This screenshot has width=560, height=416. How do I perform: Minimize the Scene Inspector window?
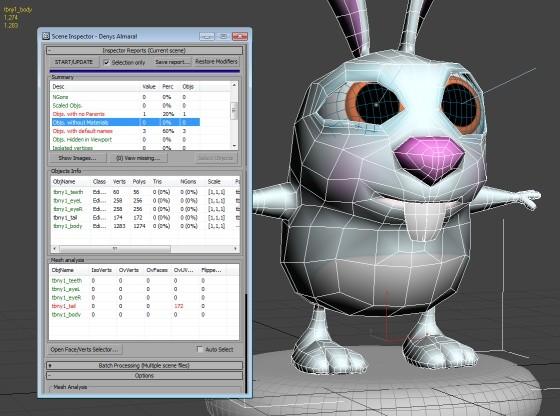point(207,36)
